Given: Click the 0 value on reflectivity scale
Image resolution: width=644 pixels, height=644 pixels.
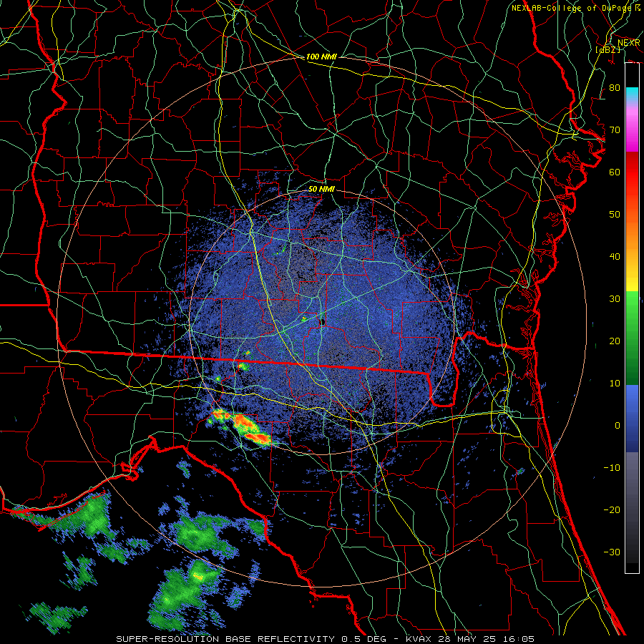Looking at the screenshot, I should click(x=618, y=426).
